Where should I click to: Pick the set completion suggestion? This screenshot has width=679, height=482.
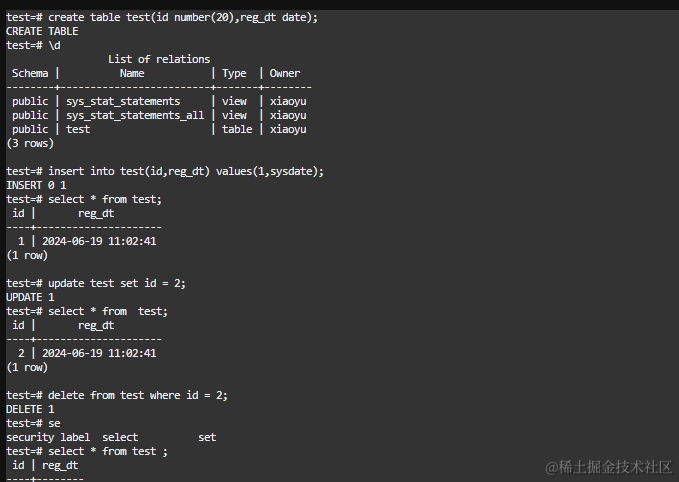[207, 437]
